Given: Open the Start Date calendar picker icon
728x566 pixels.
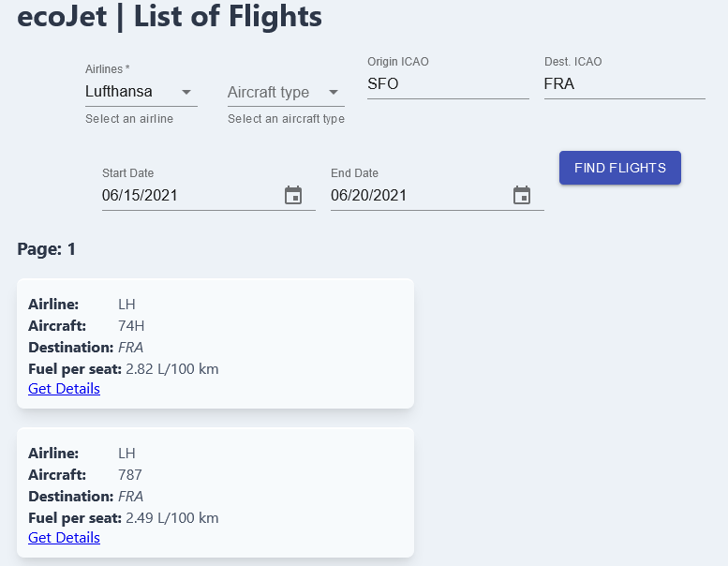Looking at the screenshot, I should click(293, 196).
